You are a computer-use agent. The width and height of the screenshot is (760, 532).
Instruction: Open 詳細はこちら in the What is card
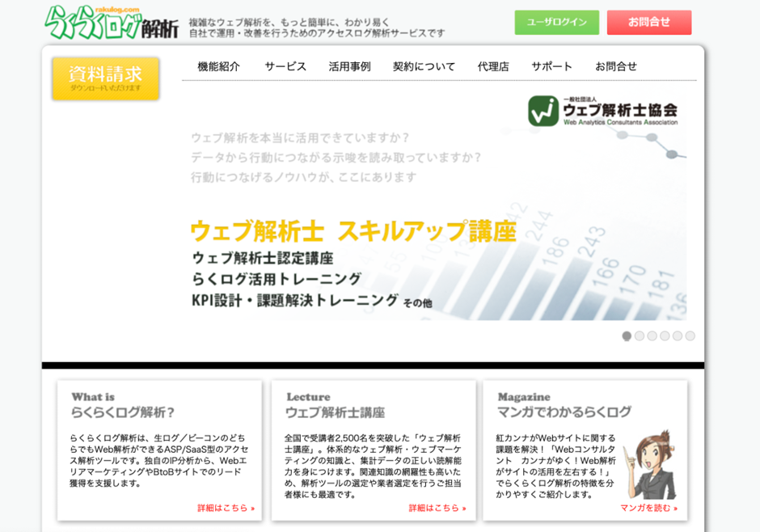pos(226,508)
